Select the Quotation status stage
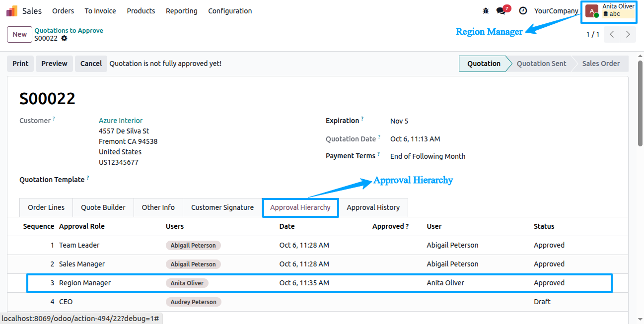This screenshot has height=324, width=644. (x=484, y=64)
